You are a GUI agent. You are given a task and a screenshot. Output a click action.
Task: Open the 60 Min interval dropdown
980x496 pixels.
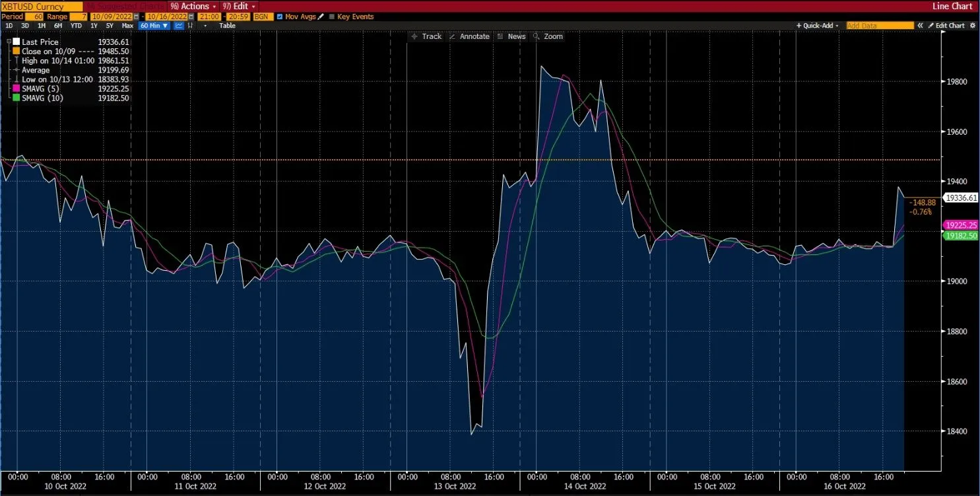[x=153, y=25]
